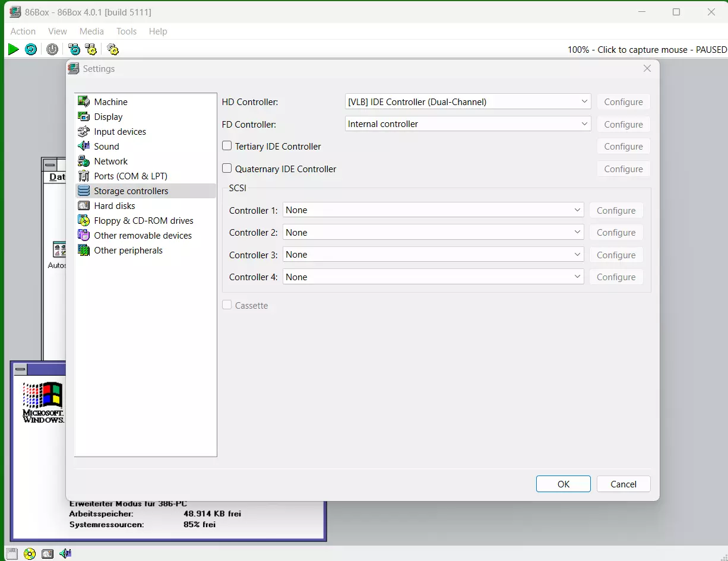Click Configure for SCSI Controller 1
Image resolution: width=728 pixels, height=561 pixels.
click(x=616, y=210)
